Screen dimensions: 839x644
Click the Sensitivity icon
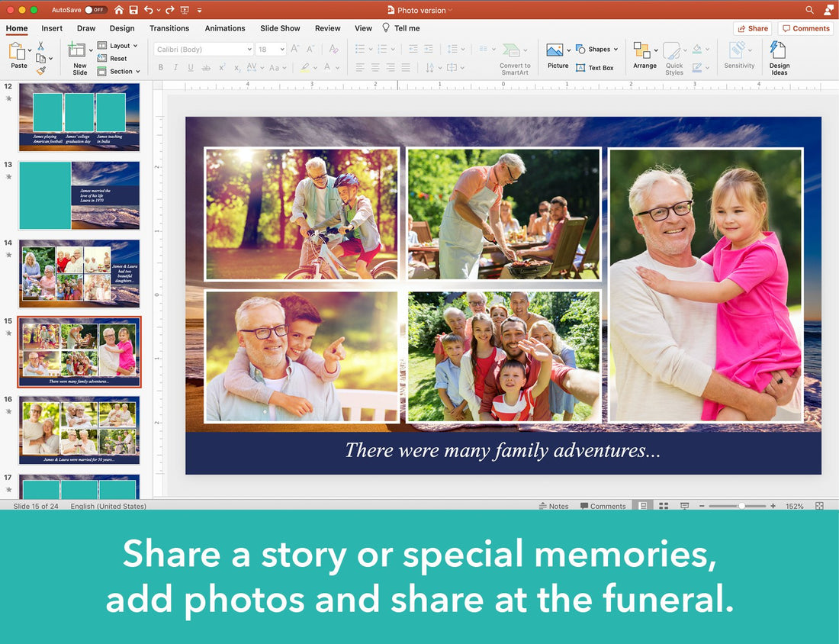(x=738, y=55)
